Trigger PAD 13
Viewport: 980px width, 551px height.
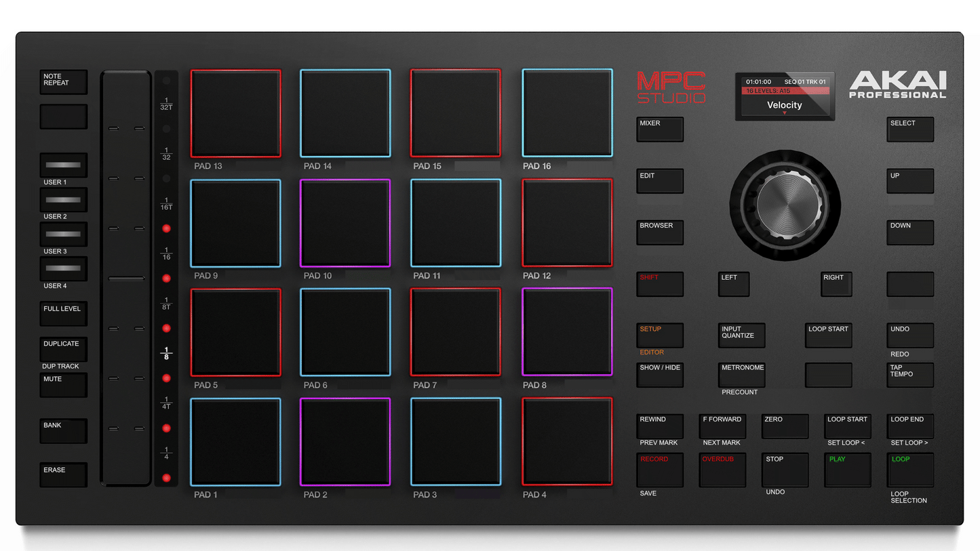click(235, 113)
